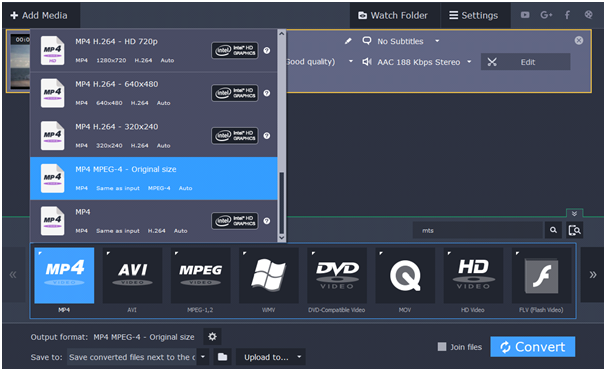Screen dimensions: 606x371
Task: Click the help lifebuoy icon in top bar
Action: [588, 15]
